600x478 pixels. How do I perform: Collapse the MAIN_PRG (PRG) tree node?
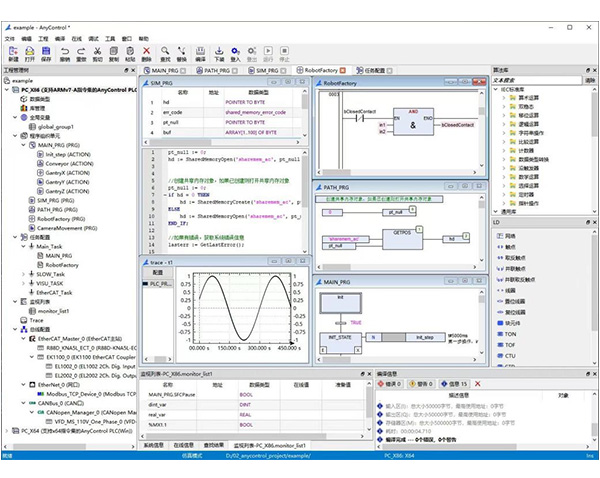click(x=23, y=145)
